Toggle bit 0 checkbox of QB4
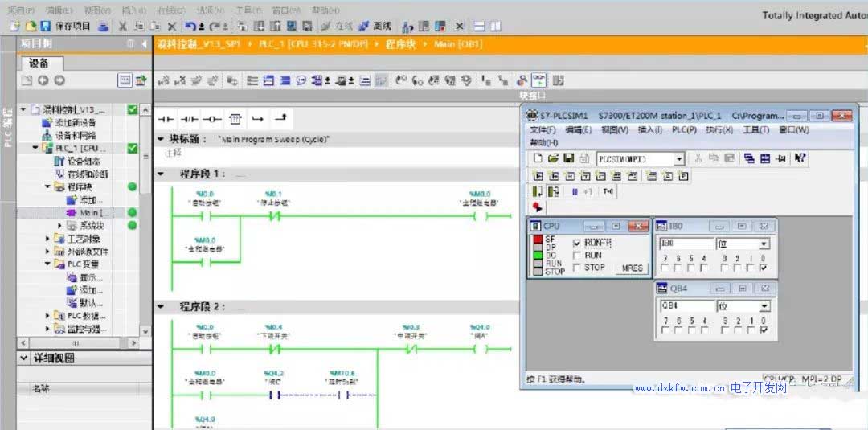 (x=764, y=330)
